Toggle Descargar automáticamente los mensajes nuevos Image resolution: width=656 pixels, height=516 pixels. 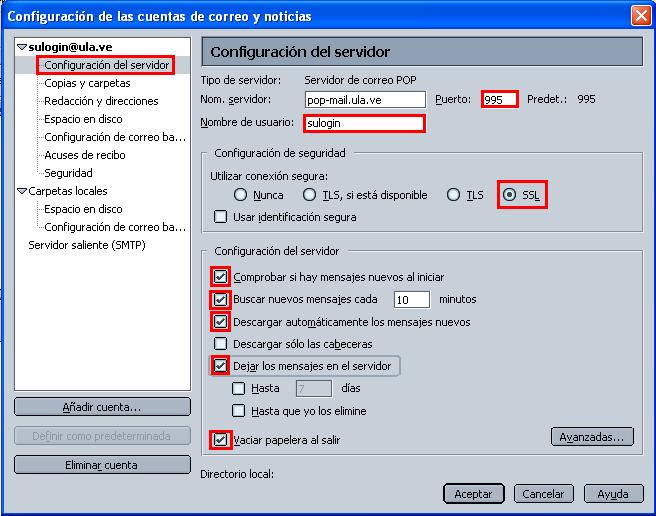220,322
